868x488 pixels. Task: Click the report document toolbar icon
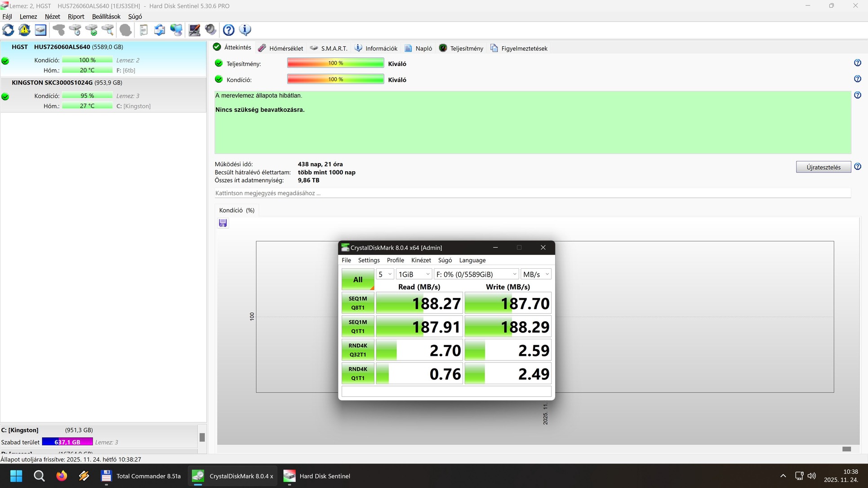(x=143, y=30)
